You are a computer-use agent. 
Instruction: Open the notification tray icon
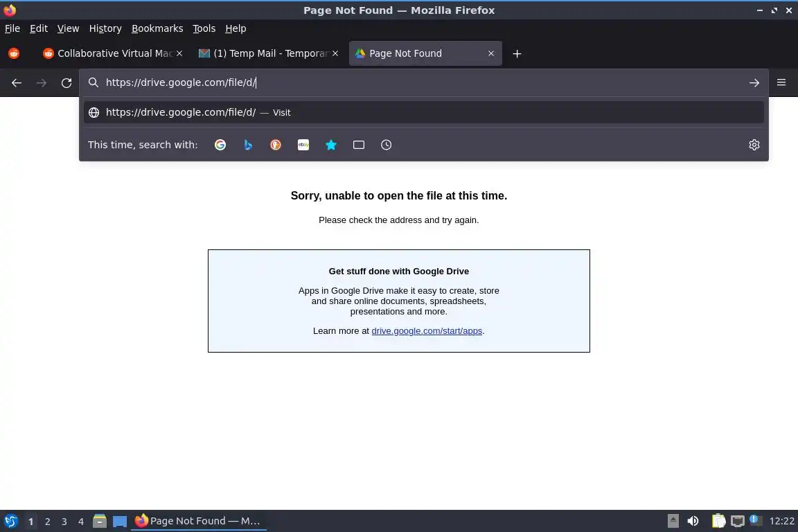pyautogui.click(x=756, y=520)
